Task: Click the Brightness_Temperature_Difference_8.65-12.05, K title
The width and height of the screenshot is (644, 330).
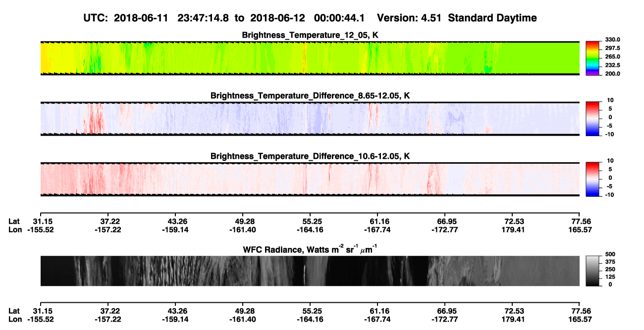Action: 310,95
